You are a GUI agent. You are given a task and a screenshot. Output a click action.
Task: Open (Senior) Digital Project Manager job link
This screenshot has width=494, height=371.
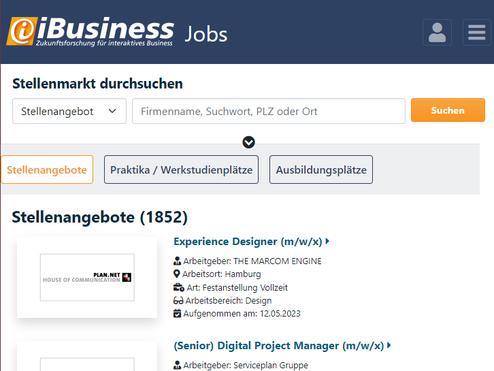(279, 346)
